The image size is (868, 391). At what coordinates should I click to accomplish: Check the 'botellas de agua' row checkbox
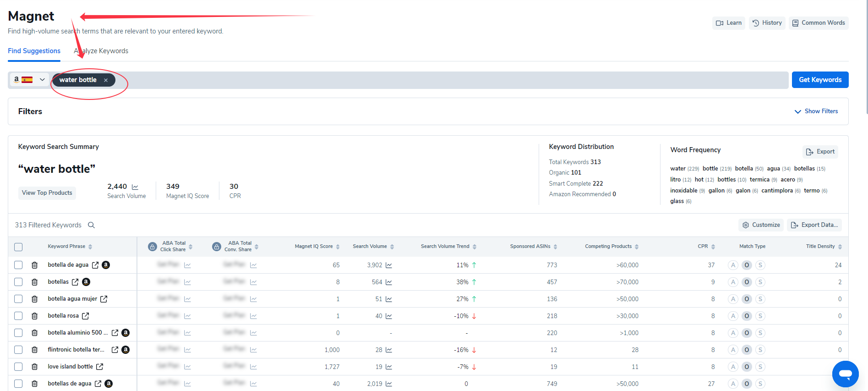[18, 384]
